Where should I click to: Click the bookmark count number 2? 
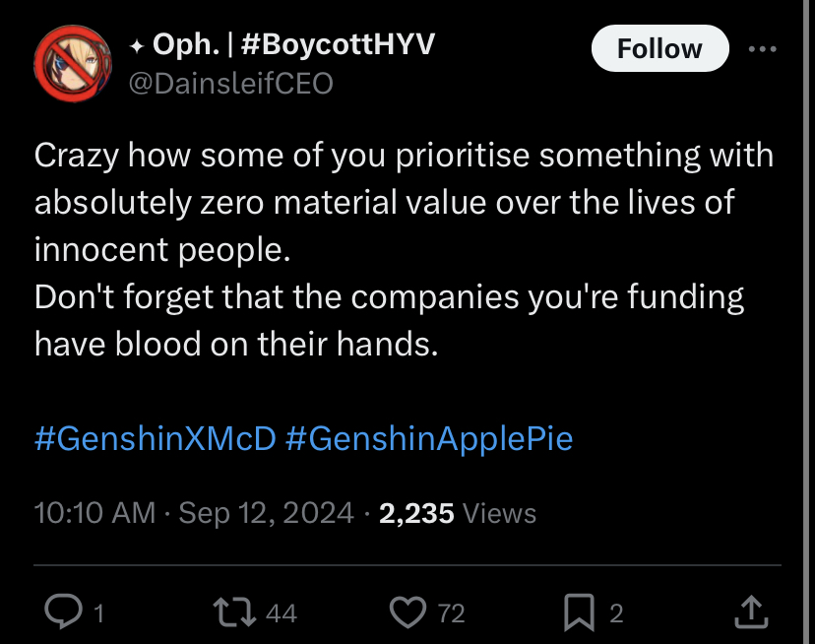(x=616, y=614)
